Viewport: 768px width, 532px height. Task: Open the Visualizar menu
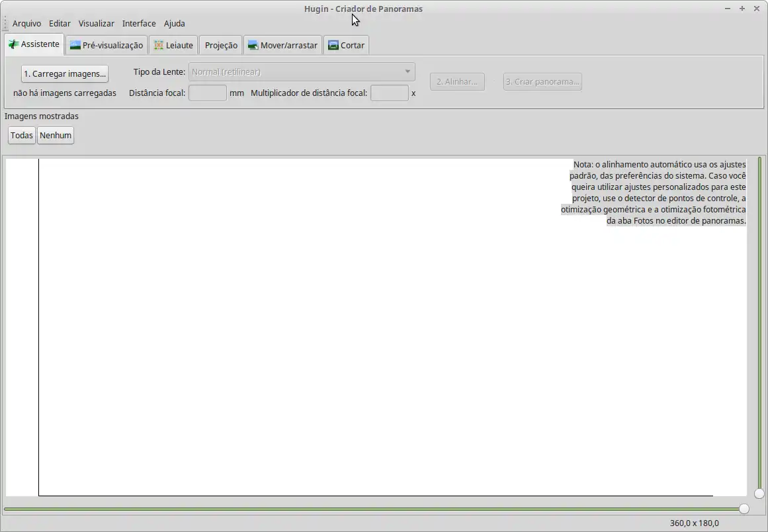[96, 23]
